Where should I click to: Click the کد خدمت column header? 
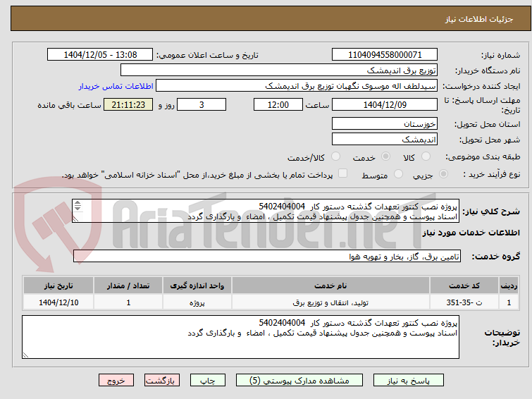pyautogui.click(x=464, y=286)
